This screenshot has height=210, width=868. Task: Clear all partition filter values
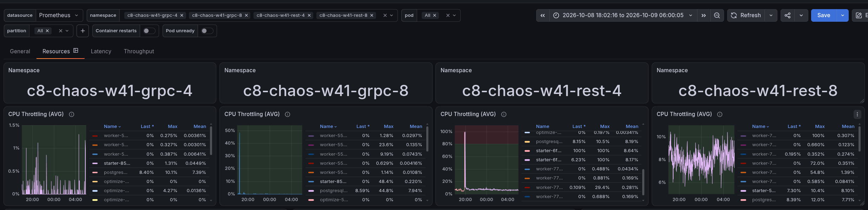(x=60, y=31)
